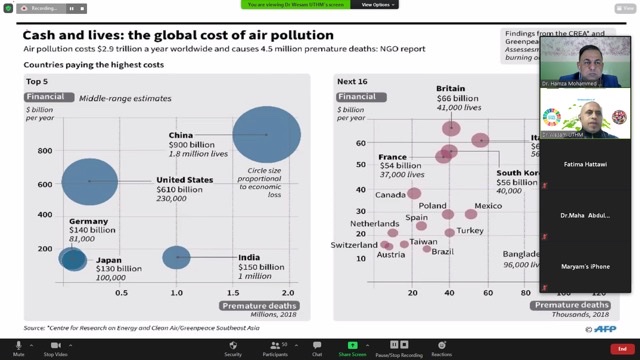Image resolution: width=640 pixels, height=360 pixels.
Task: Stop recording from bottom toolbar
Action: pyautogui.click(x=404, y=345)
